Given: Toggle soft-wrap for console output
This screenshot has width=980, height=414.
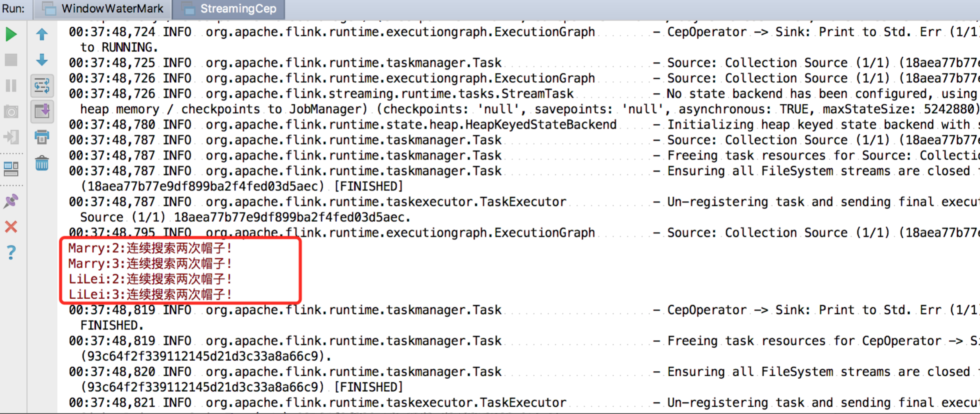Looking at the screenshot, I should point(42,85).
